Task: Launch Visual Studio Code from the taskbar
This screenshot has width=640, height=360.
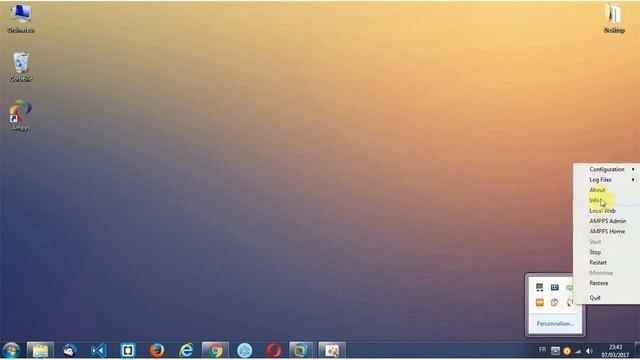Action: [x=99, y=350]
